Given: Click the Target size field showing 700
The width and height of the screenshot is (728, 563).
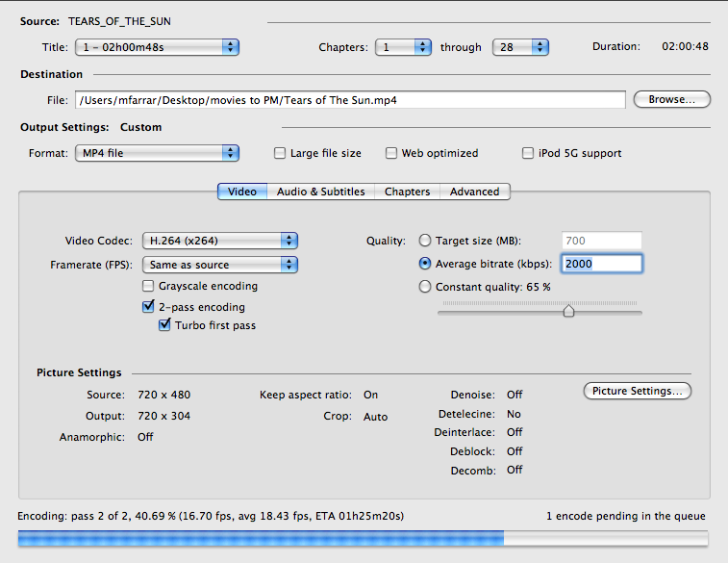Looking at the screenshot, I should [602, 241].
